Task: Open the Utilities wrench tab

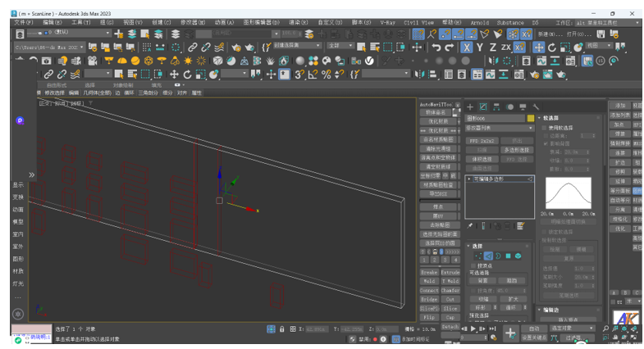Action: (536, 107)
